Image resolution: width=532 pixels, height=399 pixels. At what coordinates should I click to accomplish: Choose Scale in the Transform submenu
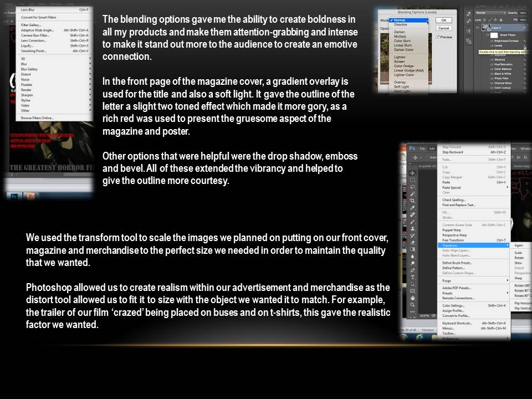[519, 253]
